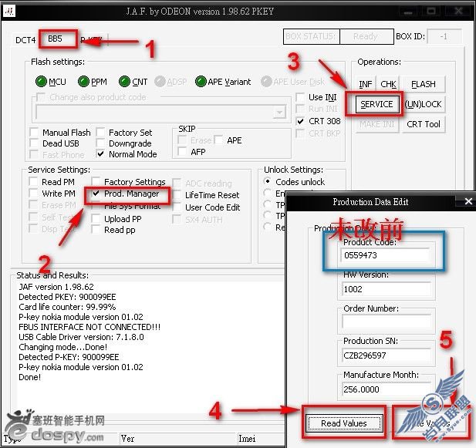Enable Read PM checkbox
Image resolution: width=476 pixels, height=448 pixels.
click(33, 182)
